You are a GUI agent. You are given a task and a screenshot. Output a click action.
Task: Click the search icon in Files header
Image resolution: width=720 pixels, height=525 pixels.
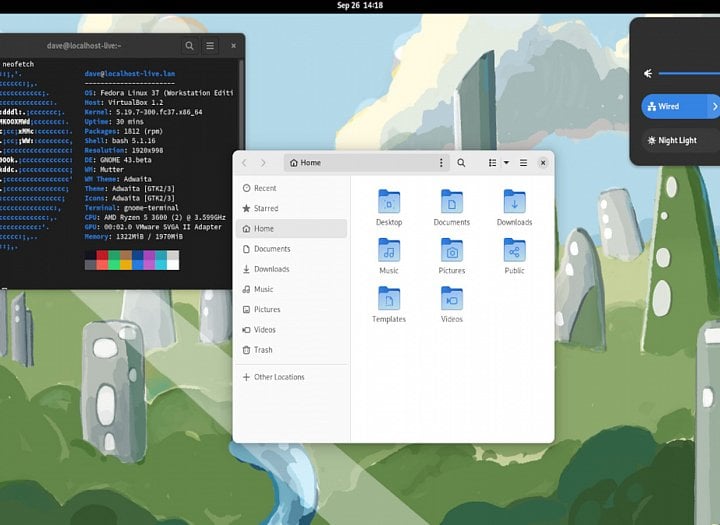tap(461, 163)
